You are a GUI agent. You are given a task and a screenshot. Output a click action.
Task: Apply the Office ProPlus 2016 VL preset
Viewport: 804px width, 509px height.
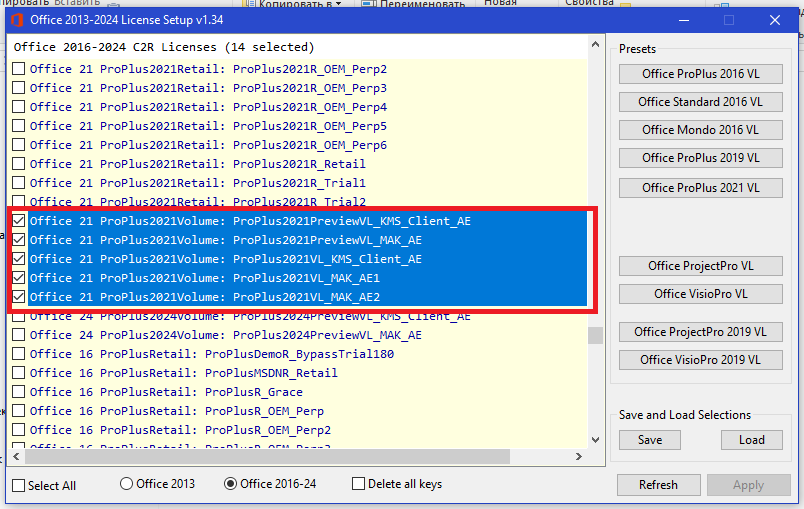tap(700, 74)
